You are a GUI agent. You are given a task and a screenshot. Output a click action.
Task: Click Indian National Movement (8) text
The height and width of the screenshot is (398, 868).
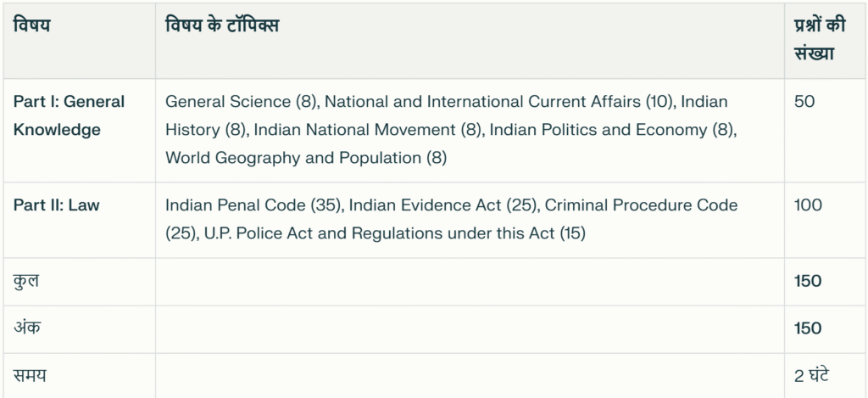point(367,130)
